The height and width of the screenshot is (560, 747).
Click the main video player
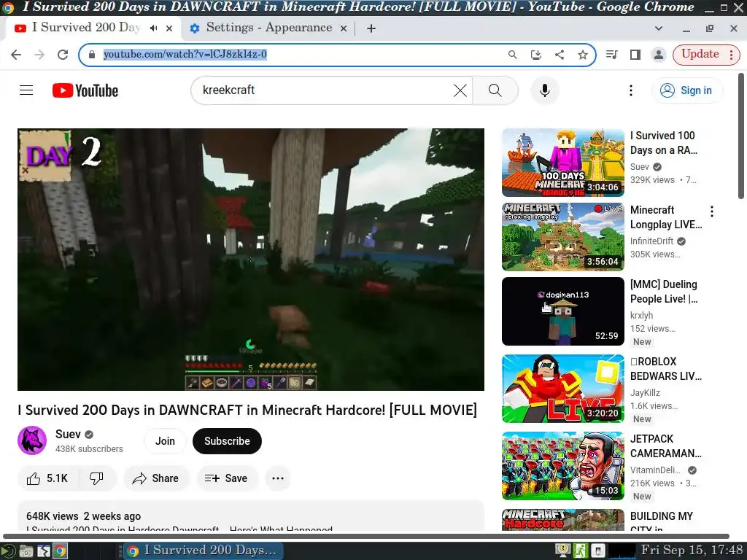click(251, 260)
